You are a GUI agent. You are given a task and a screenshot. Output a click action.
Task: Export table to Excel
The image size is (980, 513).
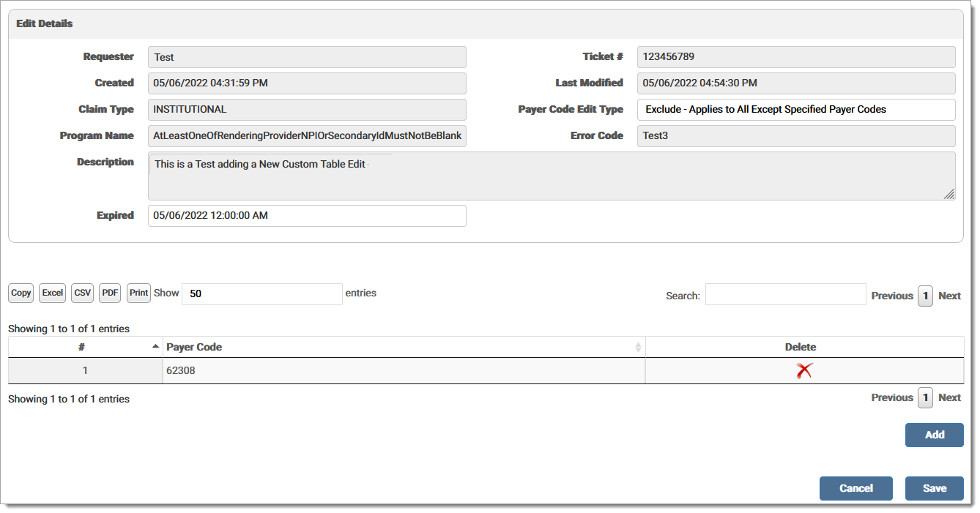pyautogui.click(x=52, y=293)
